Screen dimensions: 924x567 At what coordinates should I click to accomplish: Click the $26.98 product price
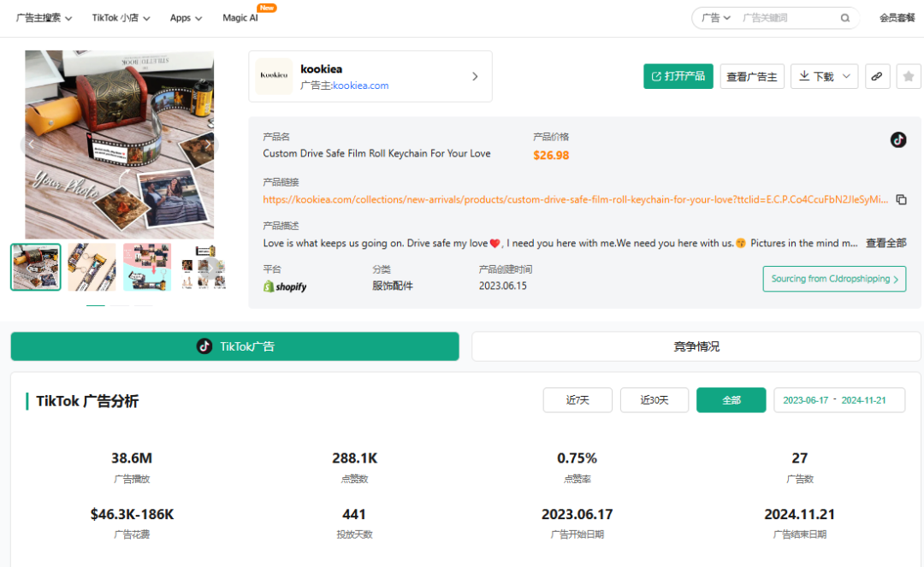pos(551,156)
